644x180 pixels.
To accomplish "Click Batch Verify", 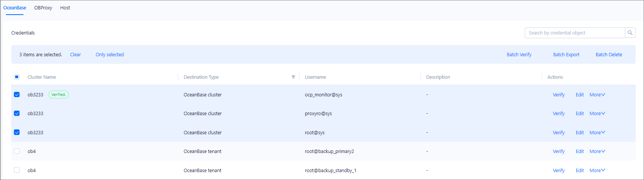I will click(x=519, y=55).
